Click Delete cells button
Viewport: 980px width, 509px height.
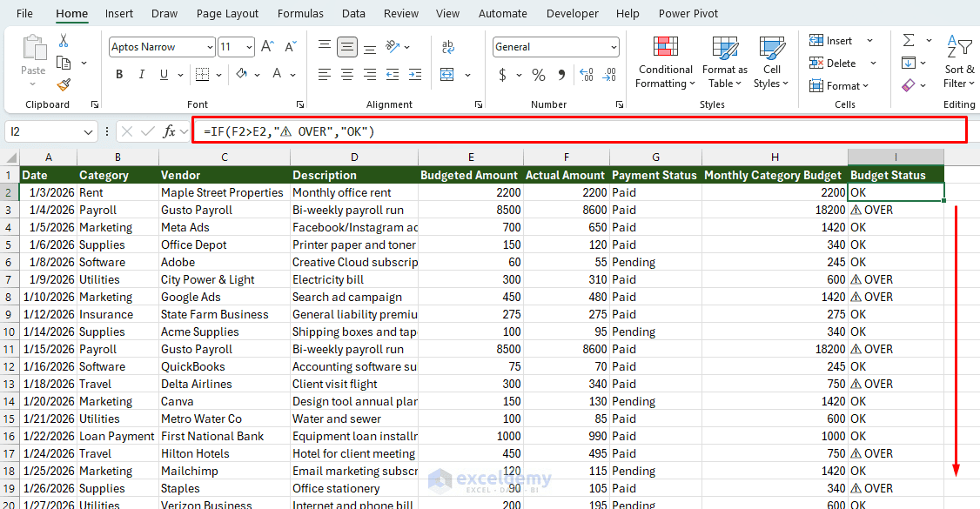833,63
